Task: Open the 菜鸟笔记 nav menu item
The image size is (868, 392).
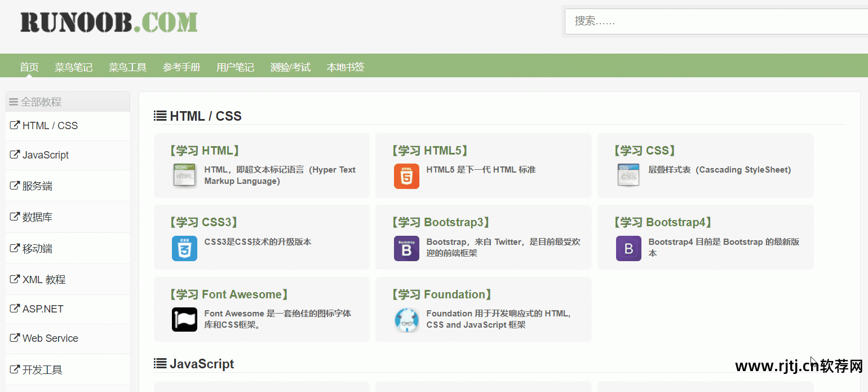Action: [x=73, y=68]
